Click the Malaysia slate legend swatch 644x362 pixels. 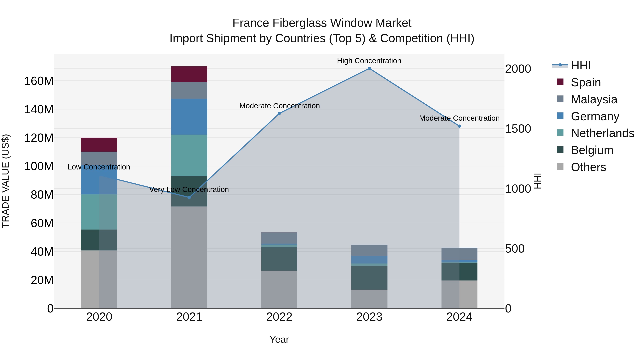[x=560, y=99]
